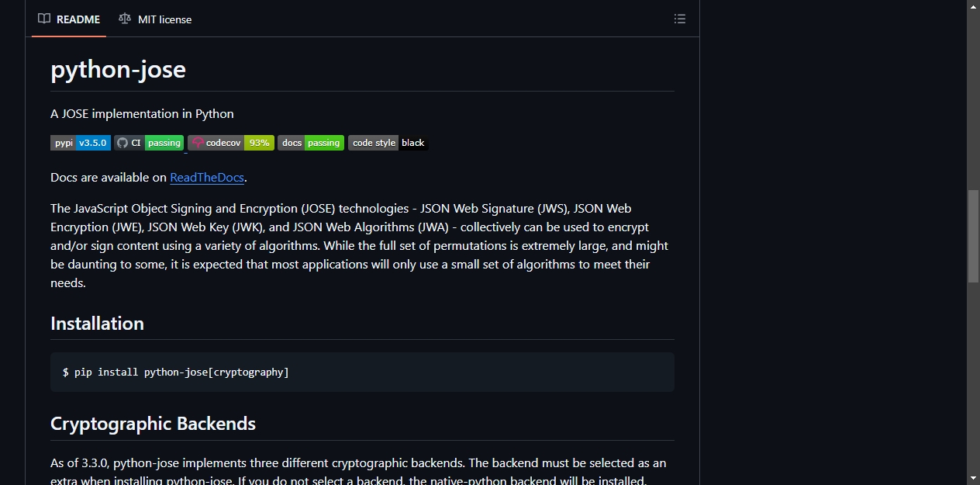Follow the ReadTheDocs link
This screenshot has height=485, width=980.
pos(207,177)
